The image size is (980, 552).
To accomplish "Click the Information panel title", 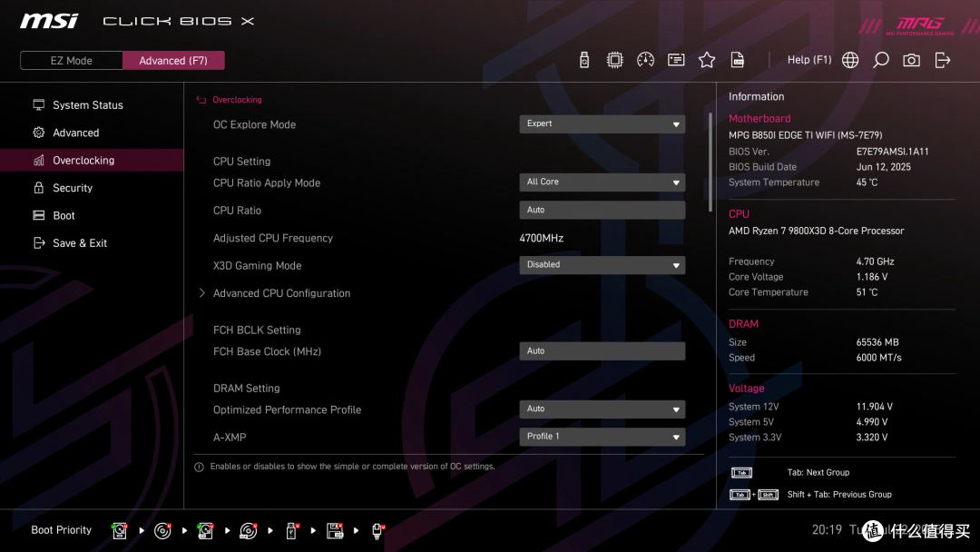I will 756,96.
